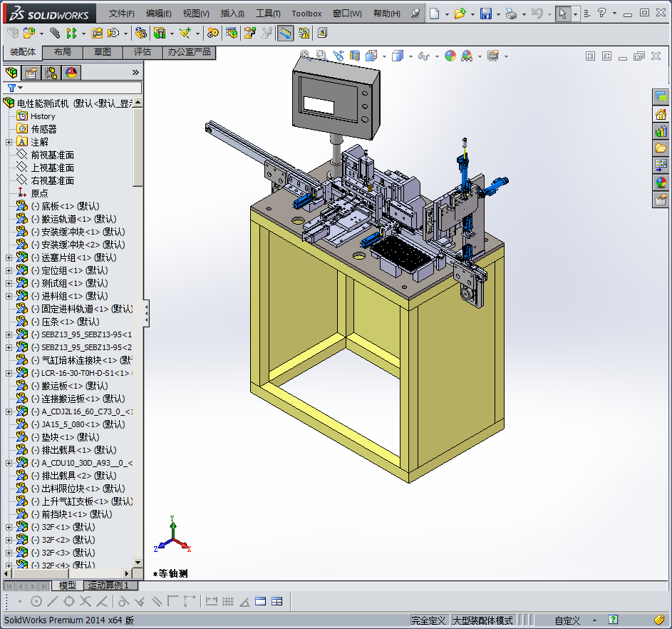Expand the 送塞片组<1> tree node
This screenshot has width=672, height=629.
point(9,257)
